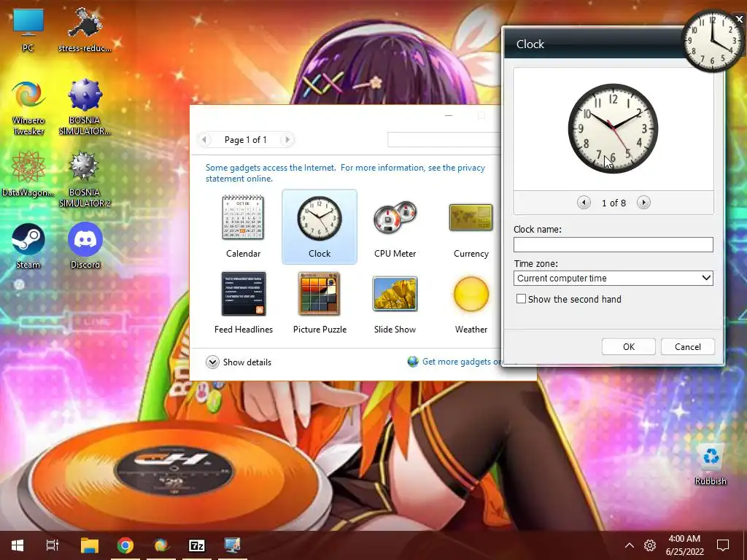
Task: Close the desktop clock gadget
Action: (740, 19)
